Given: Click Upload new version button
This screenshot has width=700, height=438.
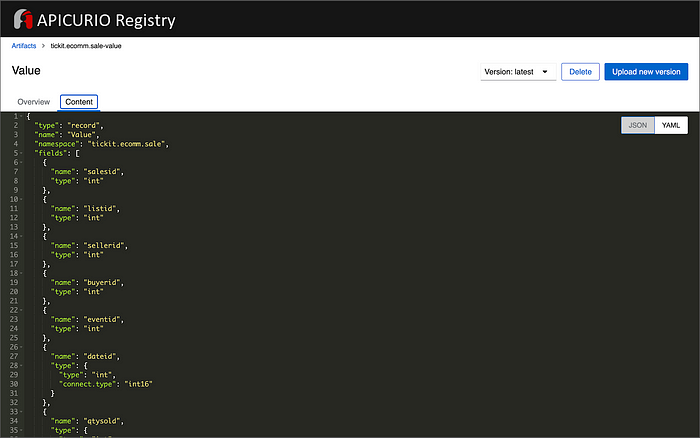Looking at the screenshot, I should (646, 72).
